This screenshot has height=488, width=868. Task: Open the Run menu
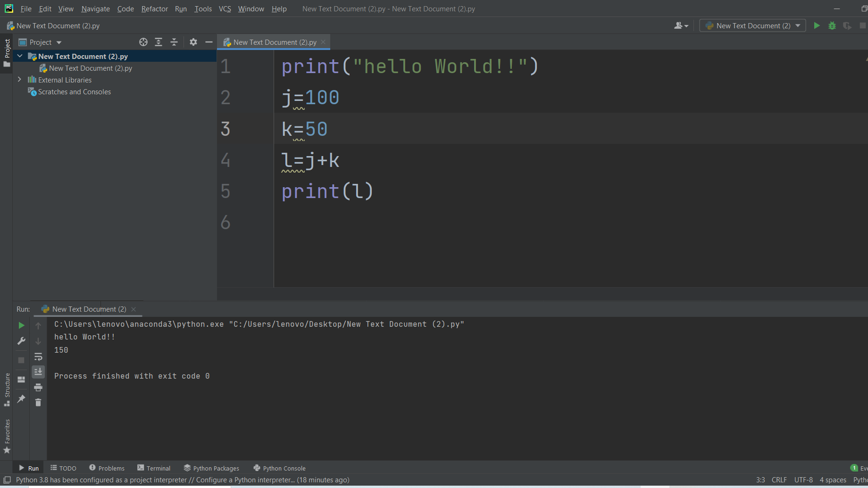tap(181, 9)
